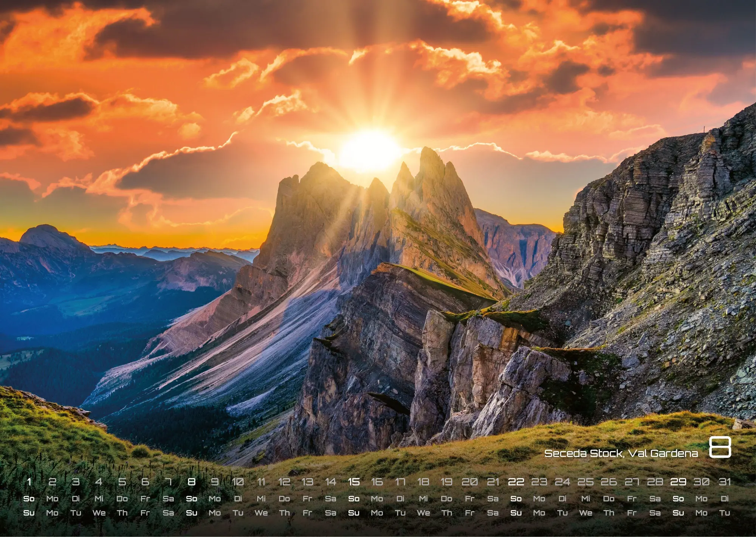Click German weekday 'Sa' under date 28

(x=655, y=499)
